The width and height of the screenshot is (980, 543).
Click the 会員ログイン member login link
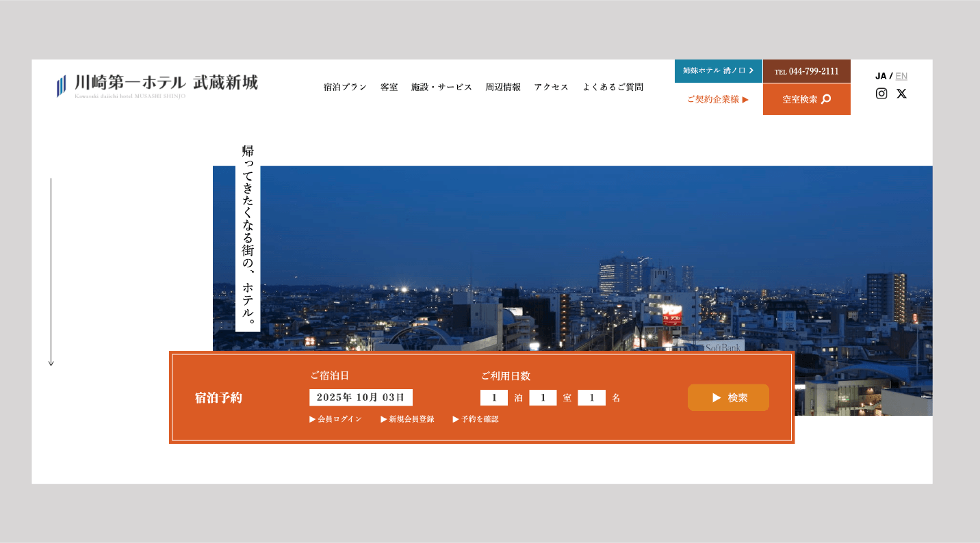pyautogui.click(x=336, y=419)
